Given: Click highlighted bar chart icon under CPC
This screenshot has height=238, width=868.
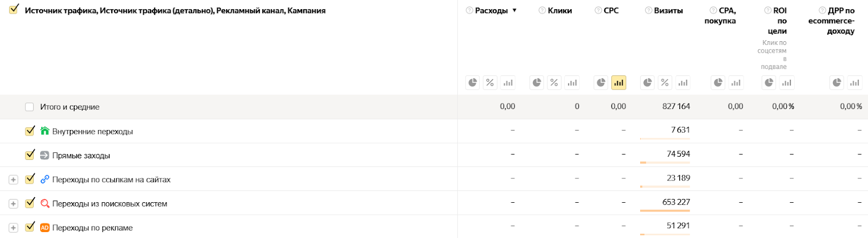Looking at the screenshot, I should click(x=618, y=82).
